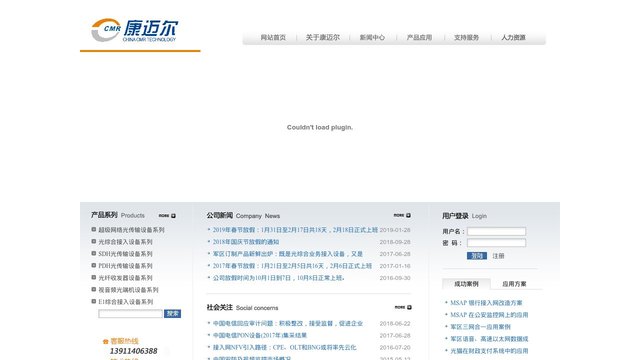
Task: Open 支持服务 navigation menu item
Action: click(x=466, y=38)
